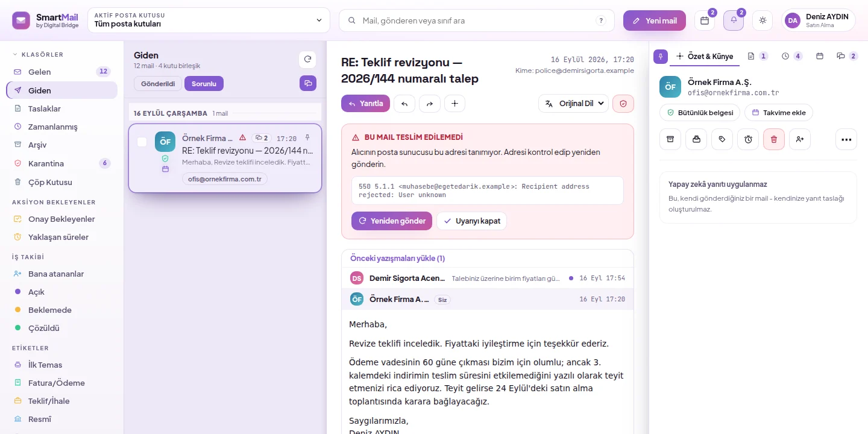Expand Önceki yazışmaları yükle (1)
Viewport: 868px width, 434px height.
(x=398, y=258)
